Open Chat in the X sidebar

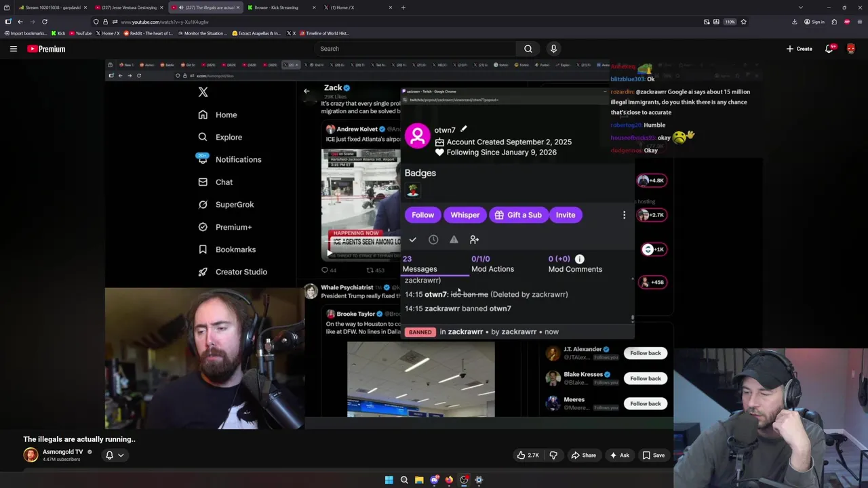[216, 182]
